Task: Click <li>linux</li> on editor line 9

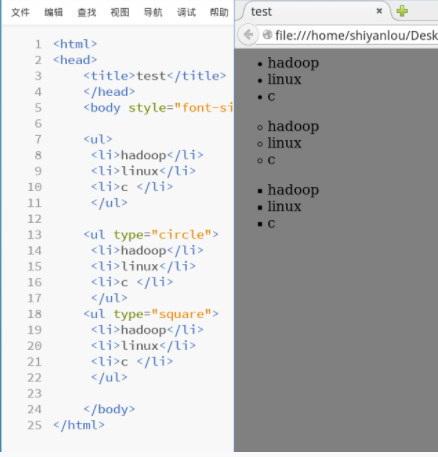Action: click(x=143, y=171)
